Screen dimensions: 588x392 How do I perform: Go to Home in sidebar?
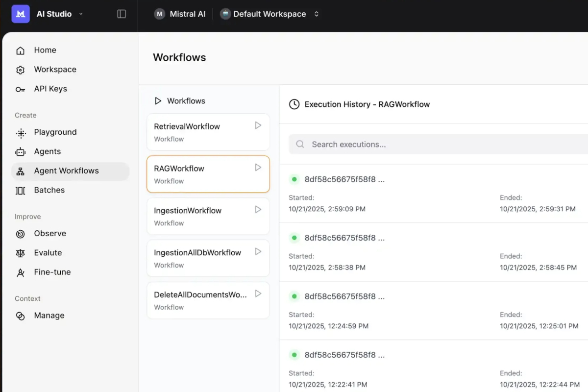tap(45, 50)
